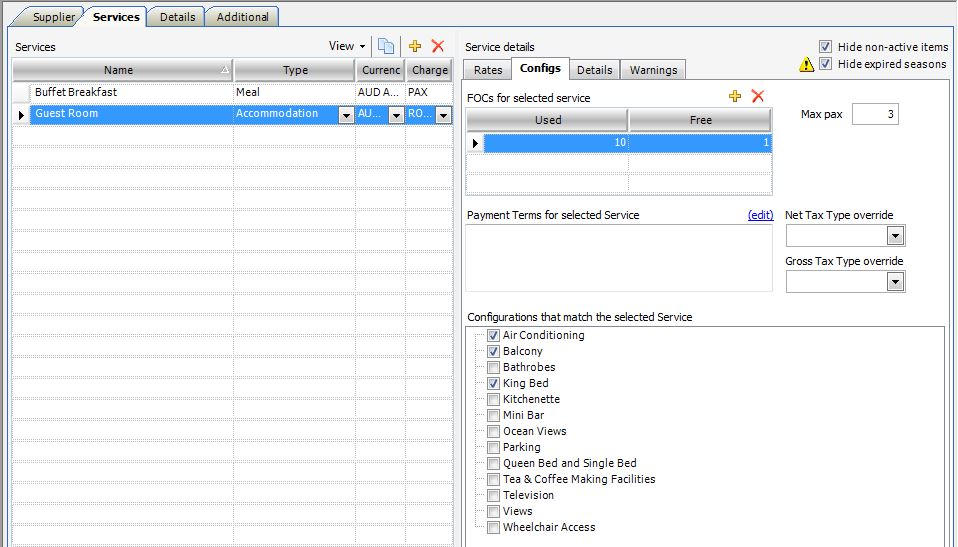Open the View dropdown menu
Viewport: 958px width, 547px height.
pos(347,47)
